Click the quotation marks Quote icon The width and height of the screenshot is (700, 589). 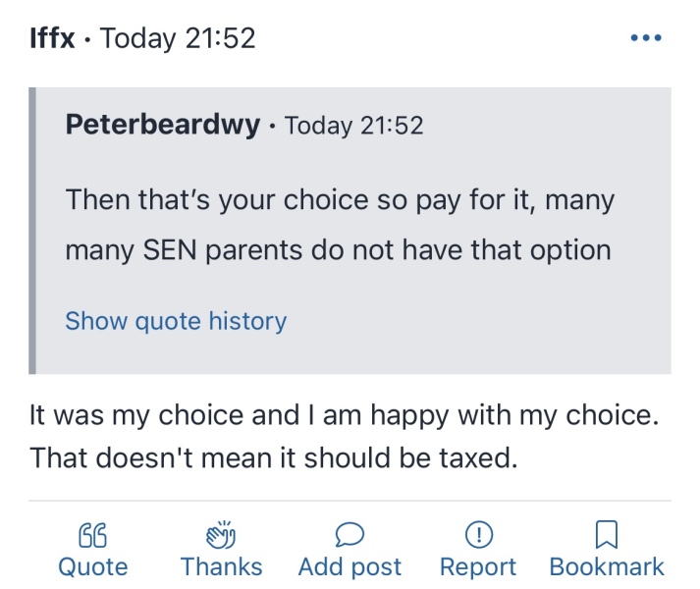(92, 535)
